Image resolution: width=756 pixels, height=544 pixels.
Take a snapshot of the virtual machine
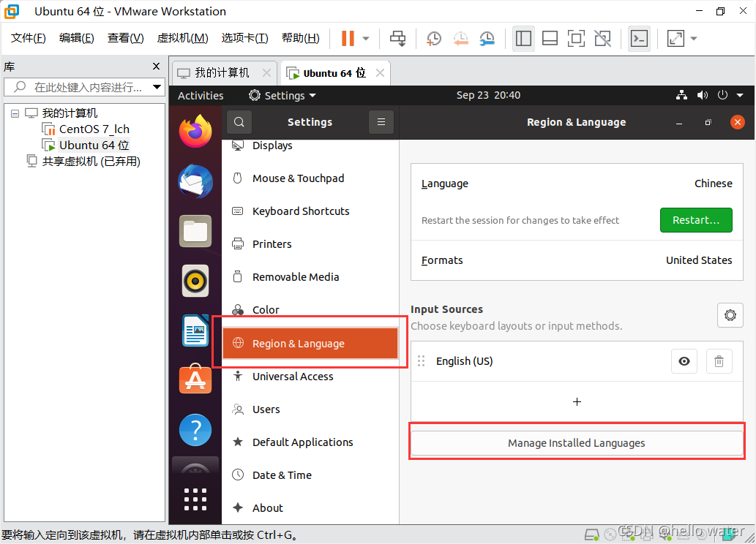pyautogui.click(x=434, y=39)
